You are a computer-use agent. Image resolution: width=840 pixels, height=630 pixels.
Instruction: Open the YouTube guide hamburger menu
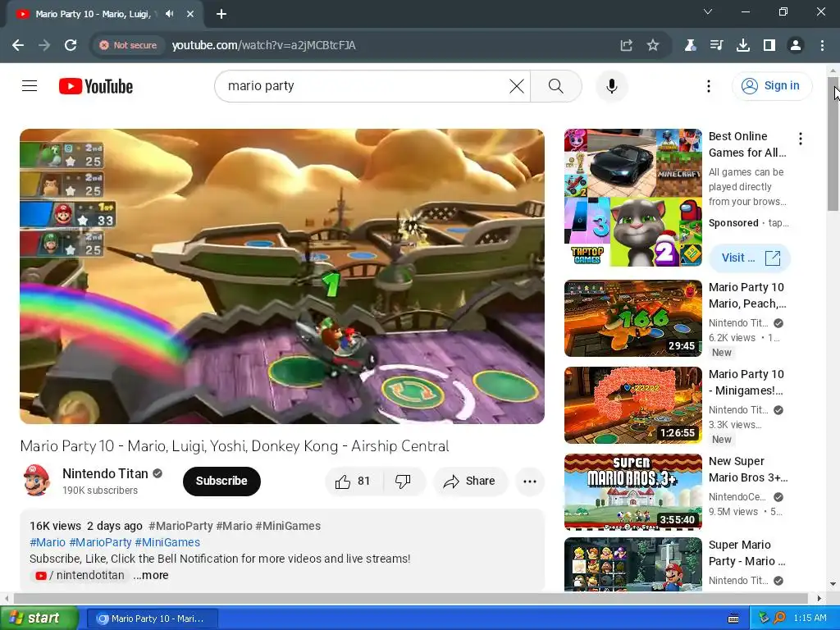(30, 85)
